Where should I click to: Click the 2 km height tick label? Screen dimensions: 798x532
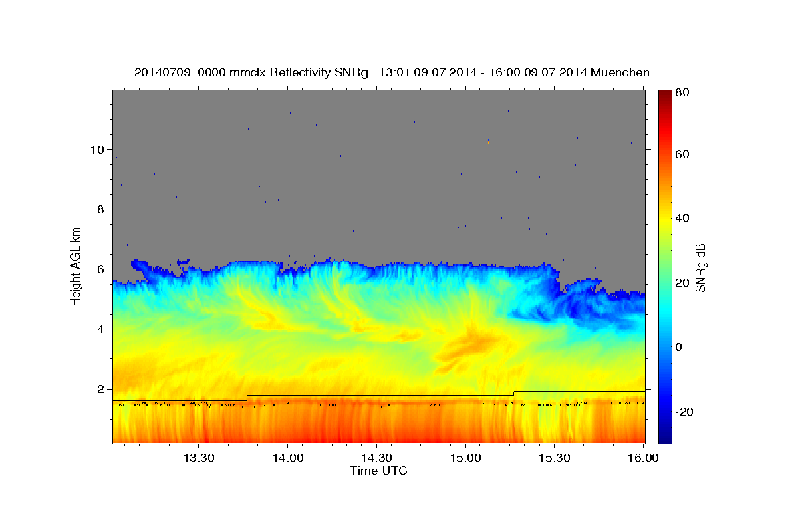[100, 388]
